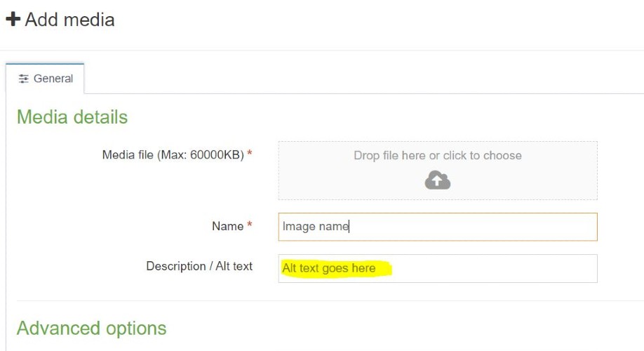This screenshot has height=351, width=644.
Task: Select the Media details heading
Action: (x=72, y=117)
